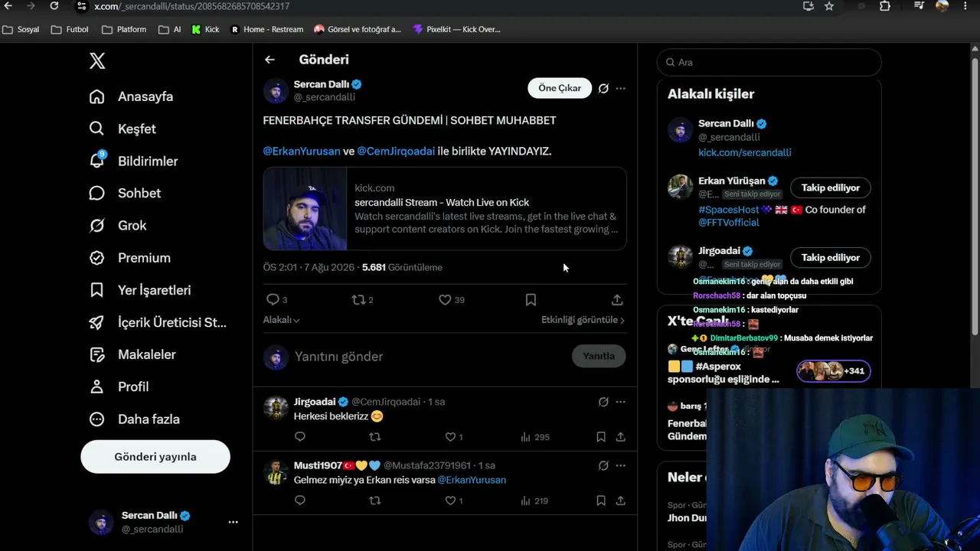Screen dimensions: 980x551
Task: Open kick.com/sercandalli link in Alakalı kişiler
Action: point(745,152)
